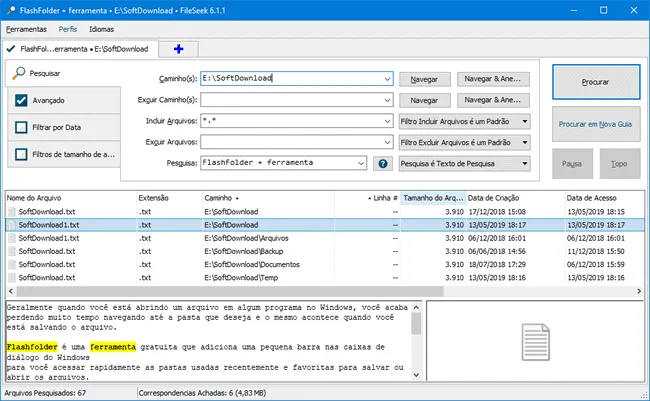Sort by Tamanho do Arquivo column header
The width and height of the screenshot is (650, 401).
pos(433,198)
